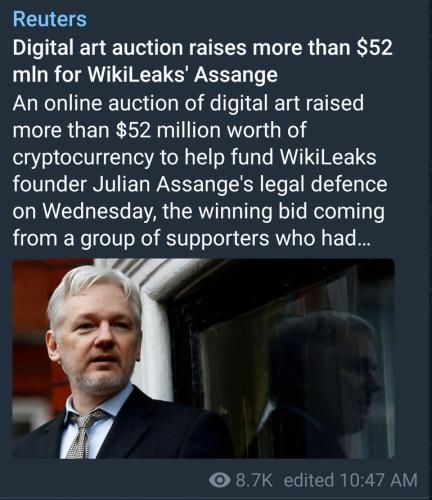Click 'An online auction of digital art' line
Viewport: 432px width, 500px height.
[x=188, y=103]
